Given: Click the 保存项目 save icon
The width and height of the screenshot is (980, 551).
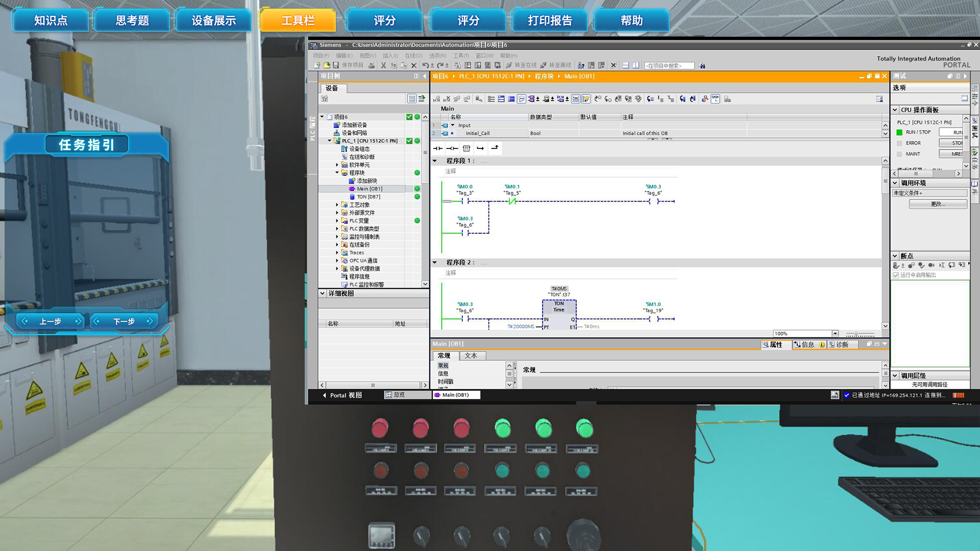Looking at the screenshot, I should click(x=336, y=65).
